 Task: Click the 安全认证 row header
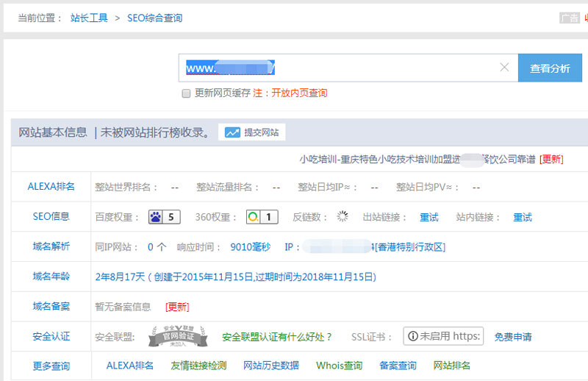coord(51,337)
